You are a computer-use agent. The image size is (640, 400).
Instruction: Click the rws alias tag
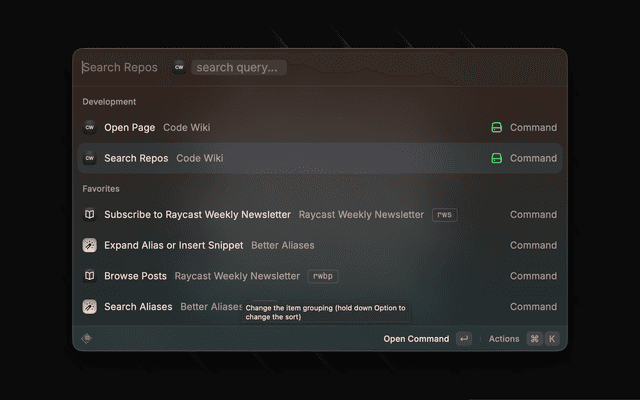(444, 215)
